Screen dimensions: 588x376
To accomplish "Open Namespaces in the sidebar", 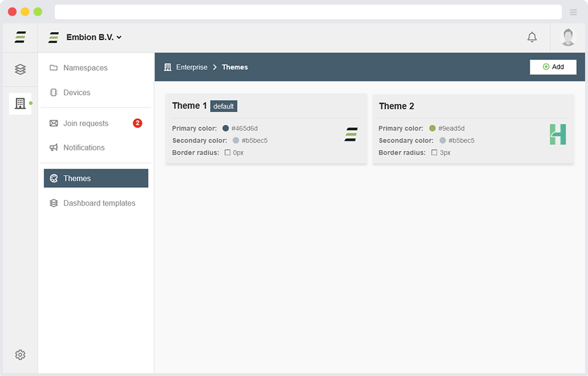I will click(x=85, y=68).
